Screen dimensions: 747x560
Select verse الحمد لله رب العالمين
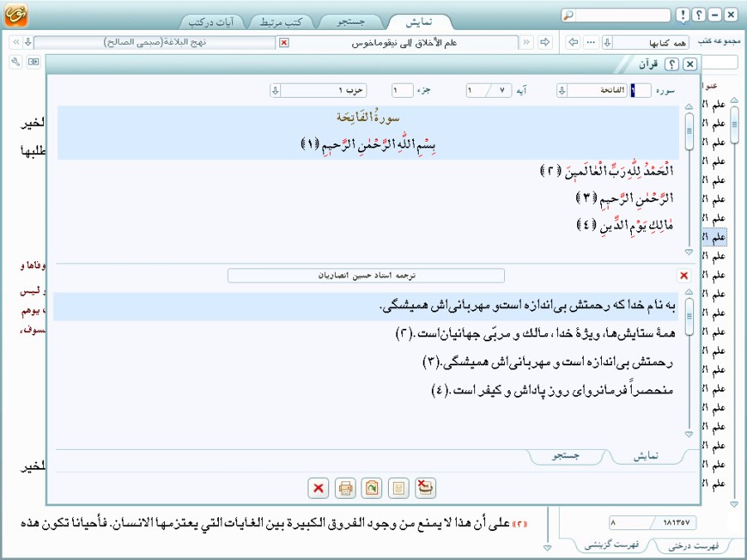606,171
